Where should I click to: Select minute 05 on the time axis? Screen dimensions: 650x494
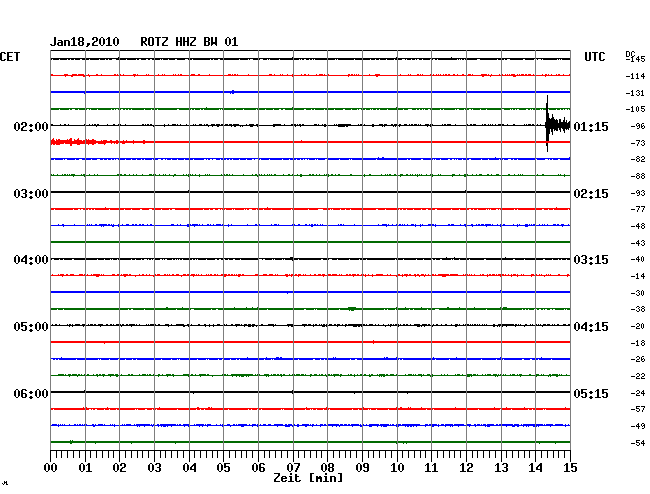(x=223, y=468)
